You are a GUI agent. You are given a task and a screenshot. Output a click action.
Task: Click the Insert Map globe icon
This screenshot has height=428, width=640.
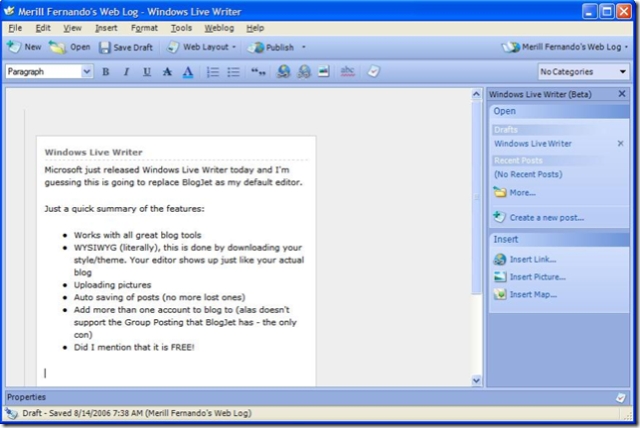pyautogui.click(x=500, y=295)
